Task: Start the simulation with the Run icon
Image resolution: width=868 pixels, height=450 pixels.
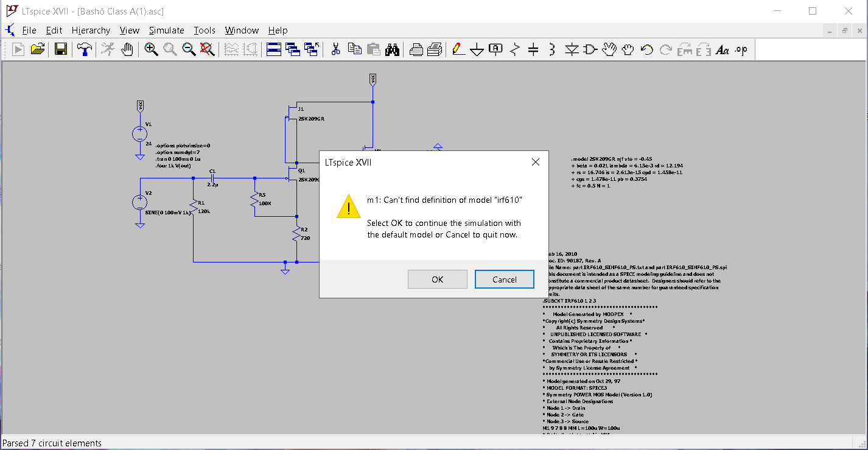Action: click(x=108, y=50)
